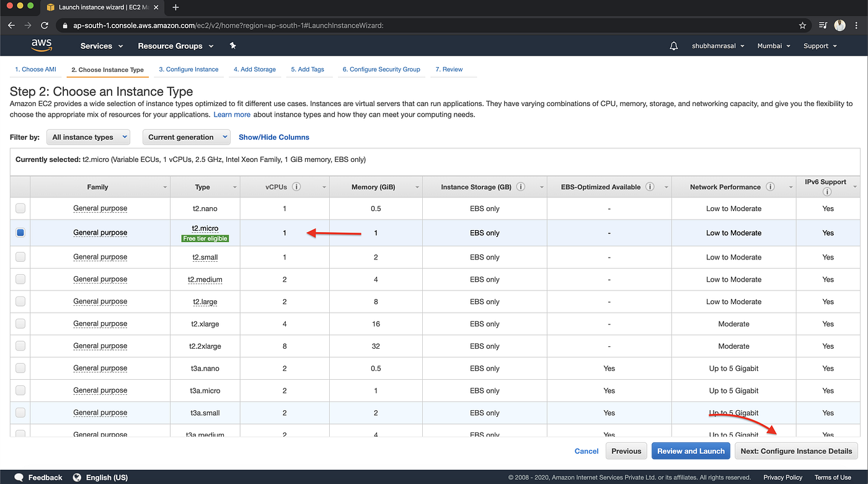The image size is (868, 484).
Task: Click the info icon beside Instance Storage (GB)
Action: coord(521,186)
